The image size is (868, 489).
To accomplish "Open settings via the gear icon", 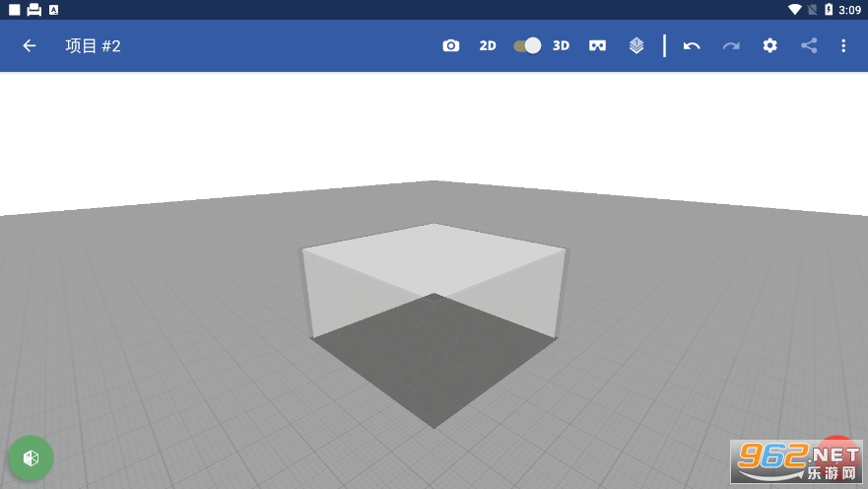I will coord(770,45).
